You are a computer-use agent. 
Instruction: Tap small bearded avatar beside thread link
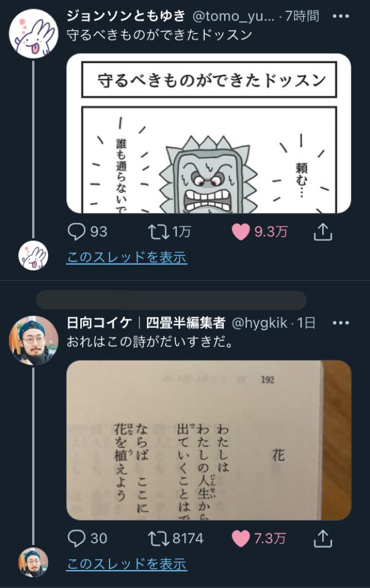[33, 563]
